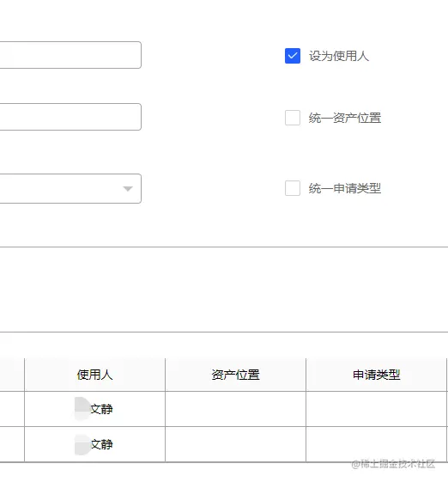
Task: Enable the 统一资产位置 checkbox
Action: [x=293, y=118]
